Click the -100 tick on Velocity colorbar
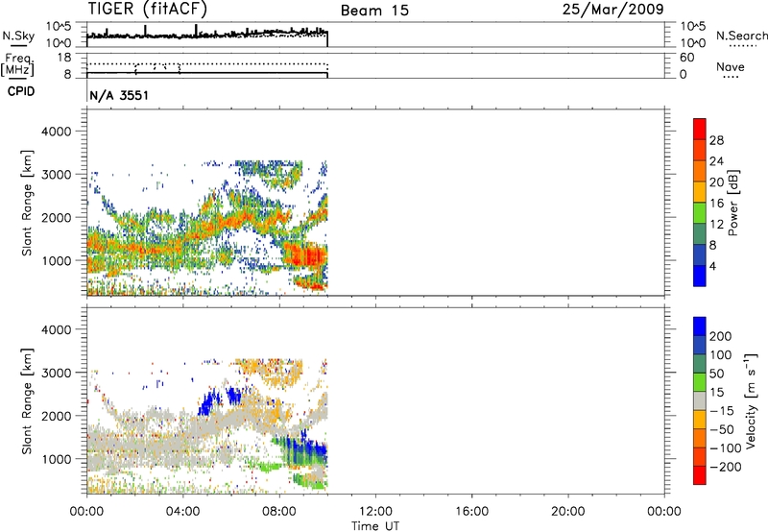 (725, 448)
